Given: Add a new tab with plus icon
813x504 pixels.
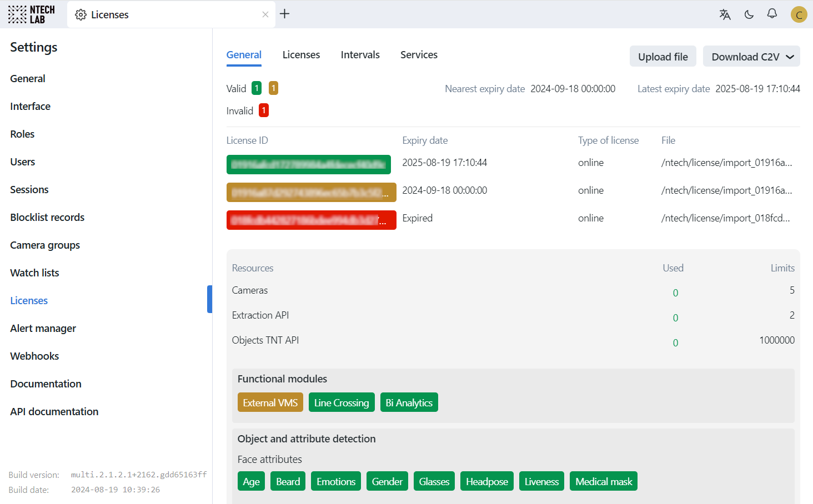Looking at the screenshot, I should [x=285, y=14].
